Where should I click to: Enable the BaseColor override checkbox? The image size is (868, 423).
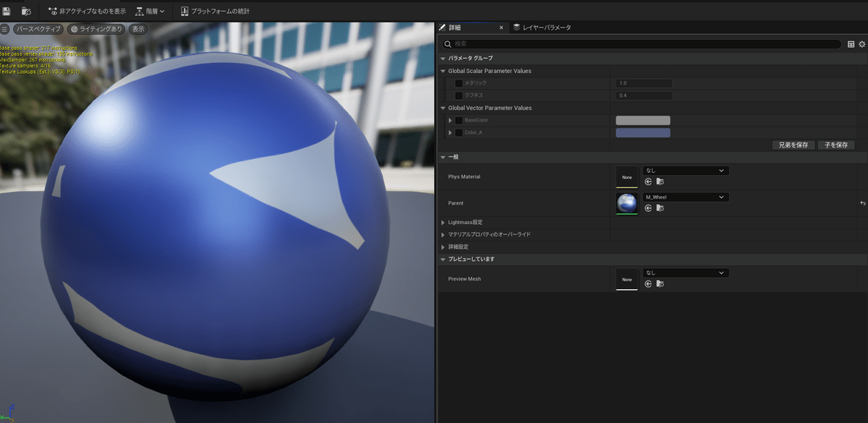click(459, 120)
